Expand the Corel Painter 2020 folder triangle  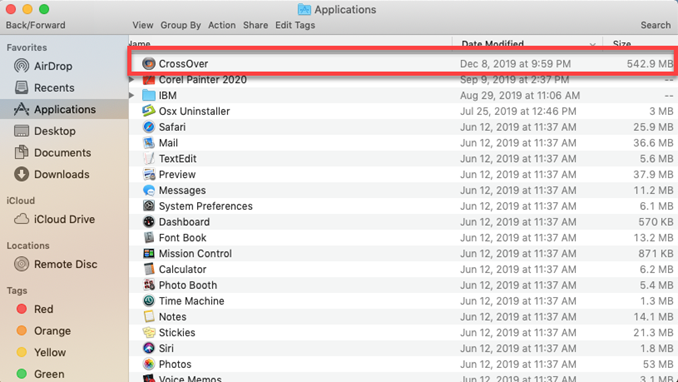click(x=132, y=80)
